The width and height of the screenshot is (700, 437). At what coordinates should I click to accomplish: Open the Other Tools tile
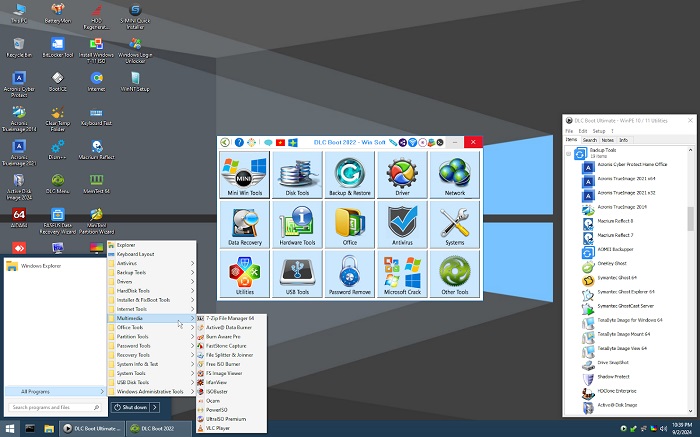click(x=454, y=274)
